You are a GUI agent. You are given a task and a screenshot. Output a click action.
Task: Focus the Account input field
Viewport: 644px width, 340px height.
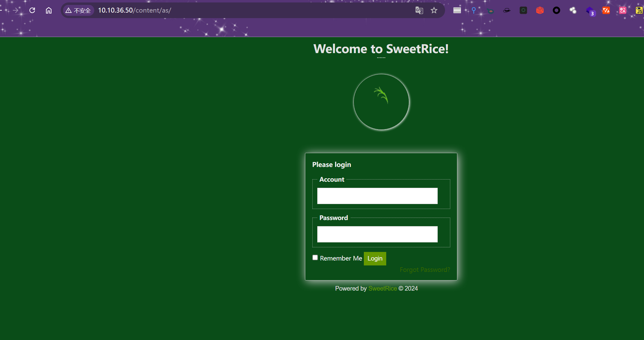tap(377, 196)
